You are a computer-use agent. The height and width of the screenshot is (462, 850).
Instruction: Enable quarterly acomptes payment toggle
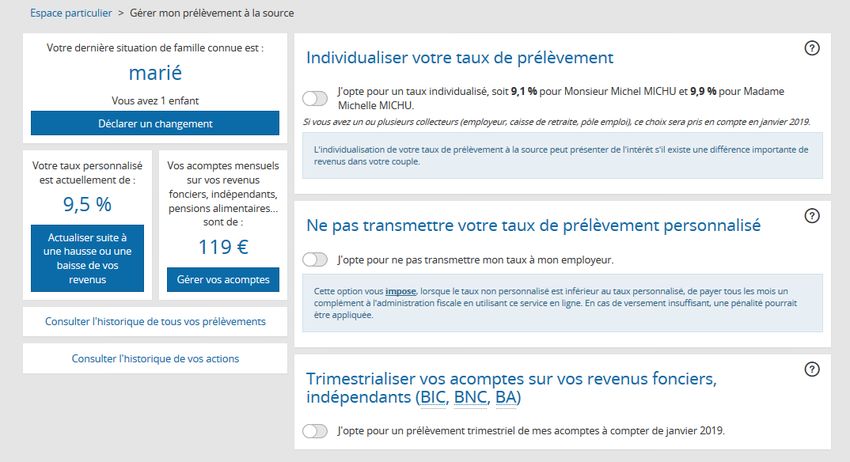tap(315, 431)
